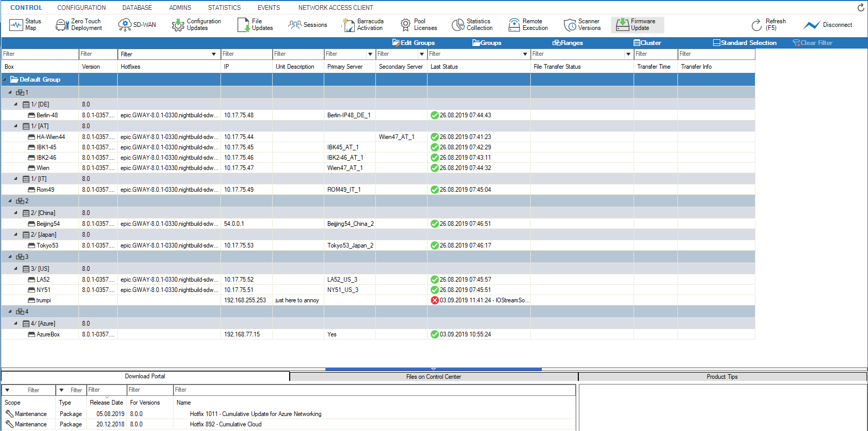Screen dimensions: 868x431
Task: Collapse the 2/ [China] cluster node
Action: pos(16,213)
